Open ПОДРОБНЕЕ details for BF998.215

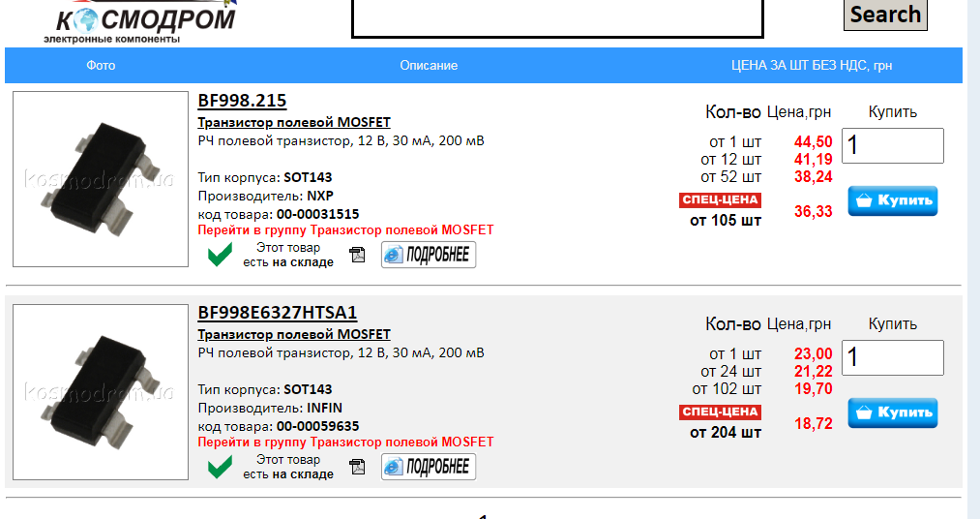pyautogui.click(x=429, y=255)
